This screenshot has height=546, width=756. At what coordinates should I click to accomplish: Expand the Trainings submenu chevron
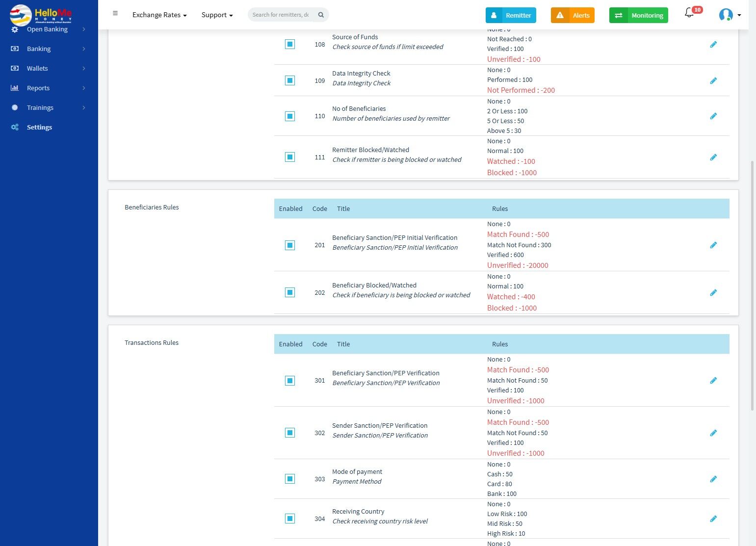pos(84,107)
